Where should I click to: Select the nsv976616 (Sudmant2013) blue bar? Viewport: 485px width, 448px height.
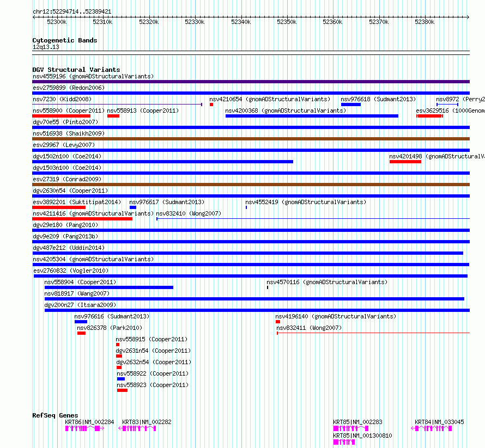(81, 322)
